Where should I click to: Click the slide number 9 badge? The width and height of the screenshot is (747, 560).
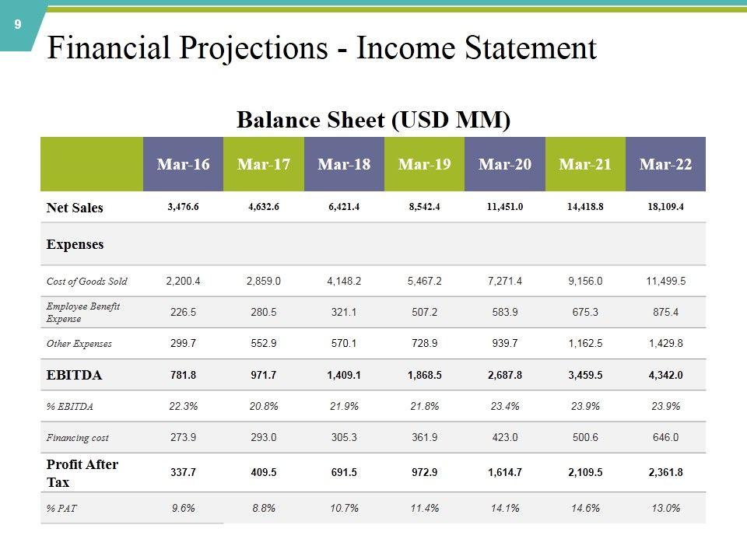coord(17,25)
